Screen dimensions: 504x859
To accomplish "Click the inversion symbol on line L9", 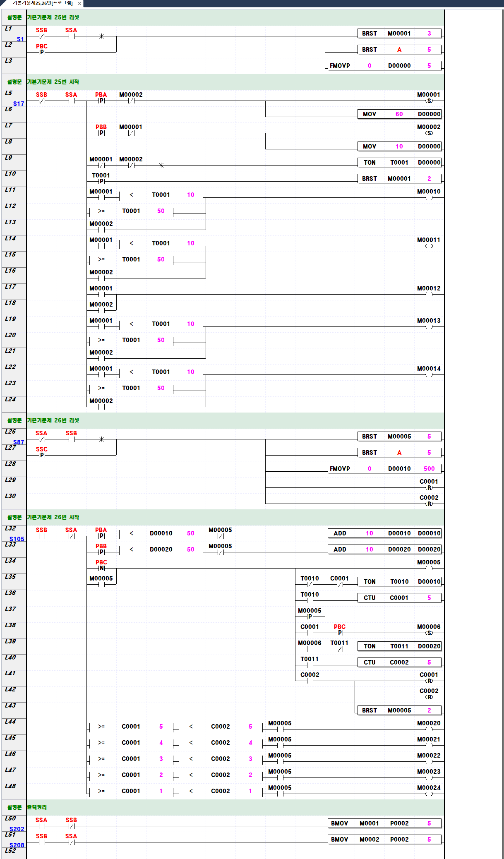I will tap(161, 165).
